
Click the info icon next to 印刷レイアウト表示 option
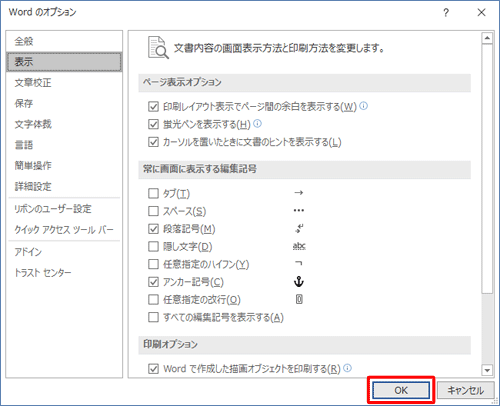click(364, 106)
